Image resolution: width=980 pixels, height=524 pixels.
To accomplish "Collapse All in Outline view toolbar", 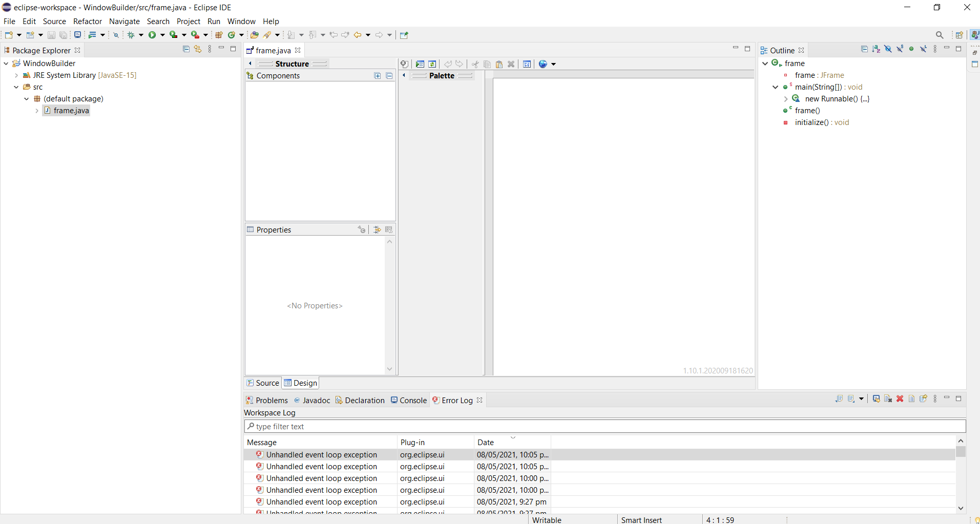I will coord(864,49).
